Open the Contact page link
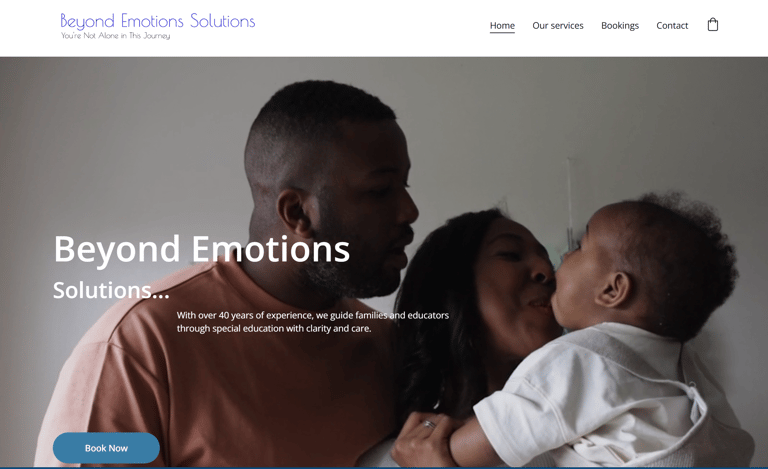 pyautogui.click(x=672, y=25)
